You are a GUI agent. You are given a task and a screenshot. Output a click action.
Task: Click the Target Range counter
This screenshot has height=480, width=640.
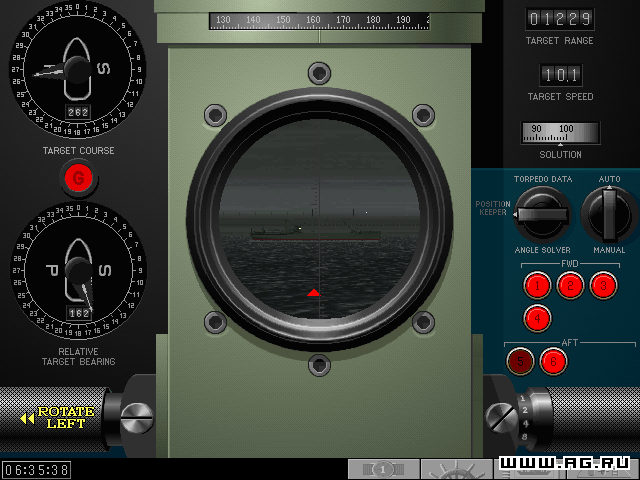[x=560, y=19]
